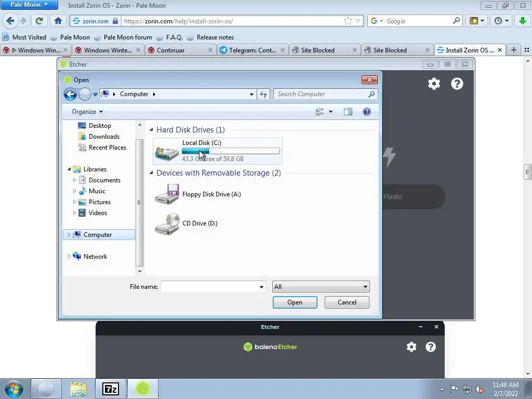Open the Change your view icon
Image resolution: width=532 pixels, height=399 pixels.
point(320,112)
